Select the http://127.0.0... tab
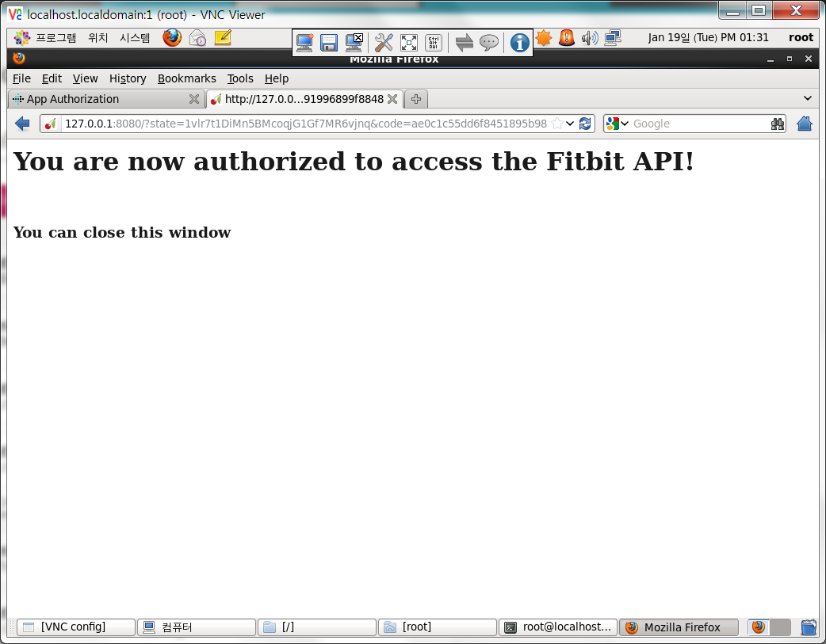The width and height of the screenshot is (826, 644). [x=304, y=99]
